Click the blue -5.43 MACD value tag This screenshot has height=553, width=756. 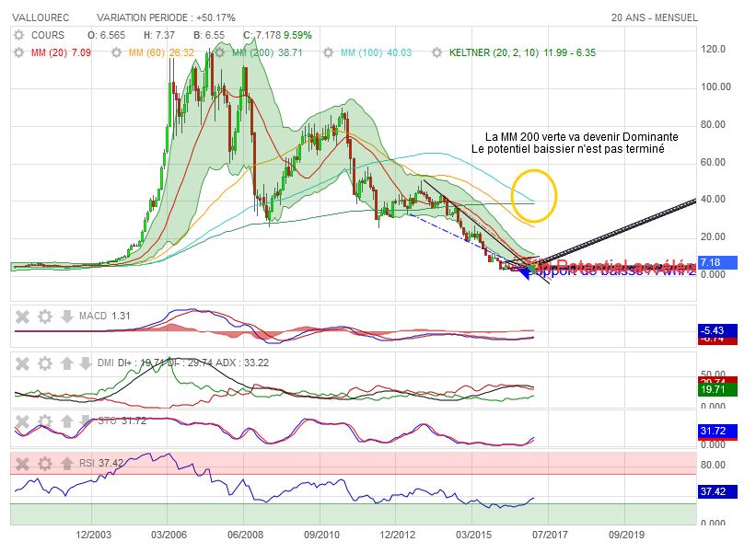click(x=717, y=330)
